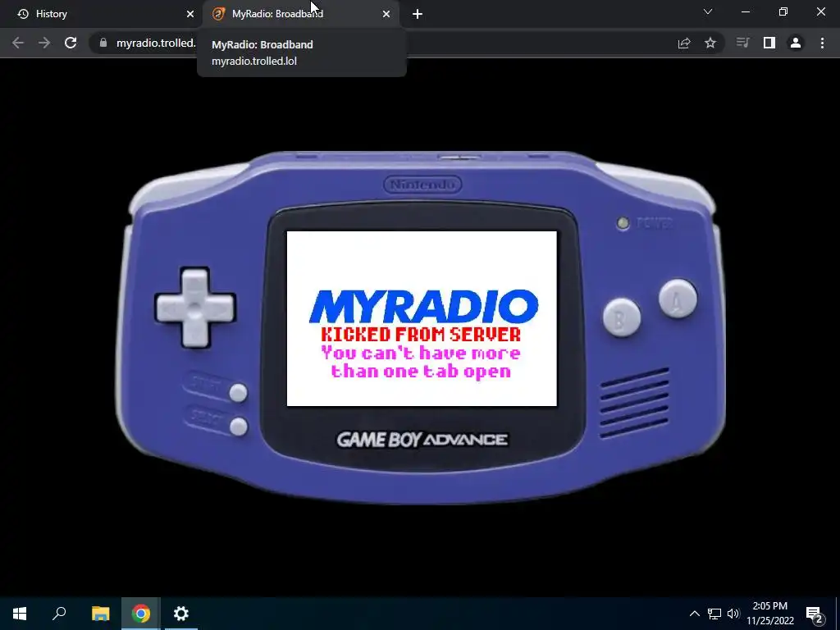Minimize the Chrome window
840x630 pixels.
tap(745, 11)
